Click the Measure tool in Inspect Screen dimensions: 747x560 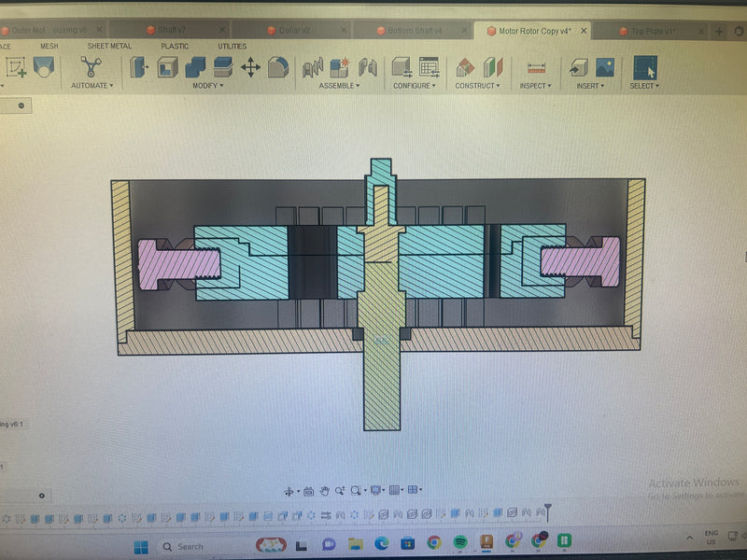tap(536, 67)
